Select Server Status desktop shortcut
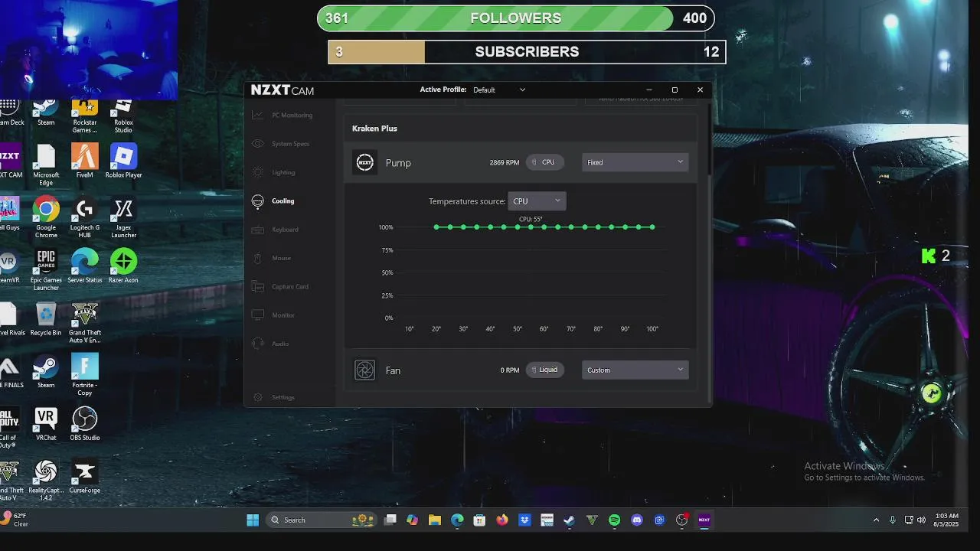This screenshot has width=980, height=551. pos(85,266)
